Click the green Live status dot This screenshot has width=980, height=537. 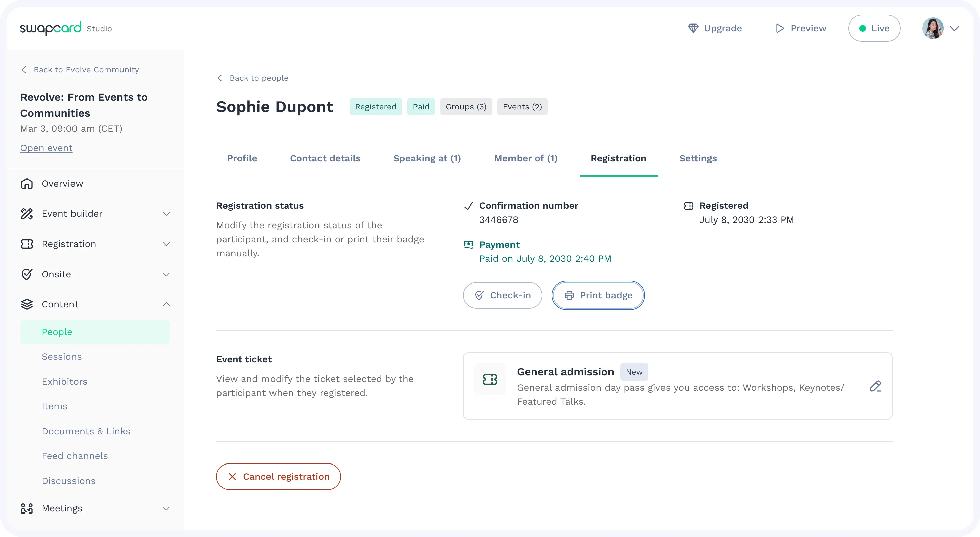[x=863, y=28]
